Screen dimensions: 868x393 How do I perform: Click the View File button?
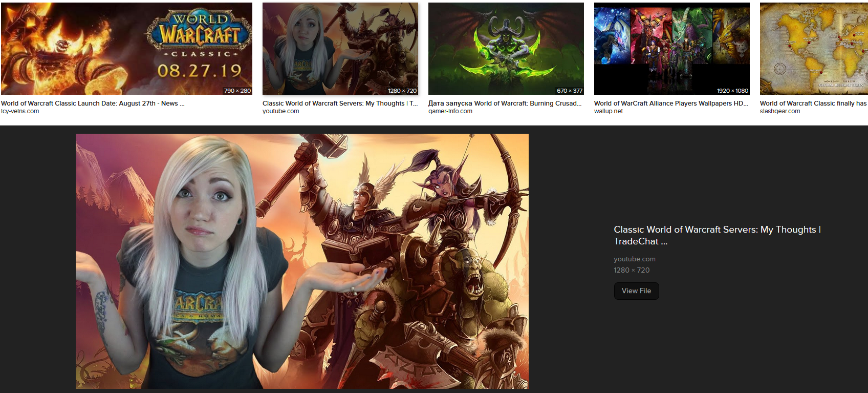(636, 291)
